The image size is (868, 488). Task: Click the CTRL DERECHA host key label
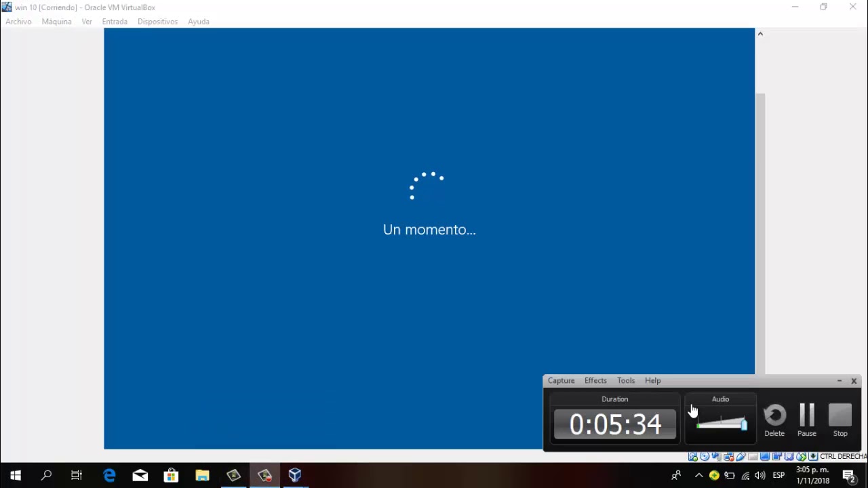pos(844,457)
